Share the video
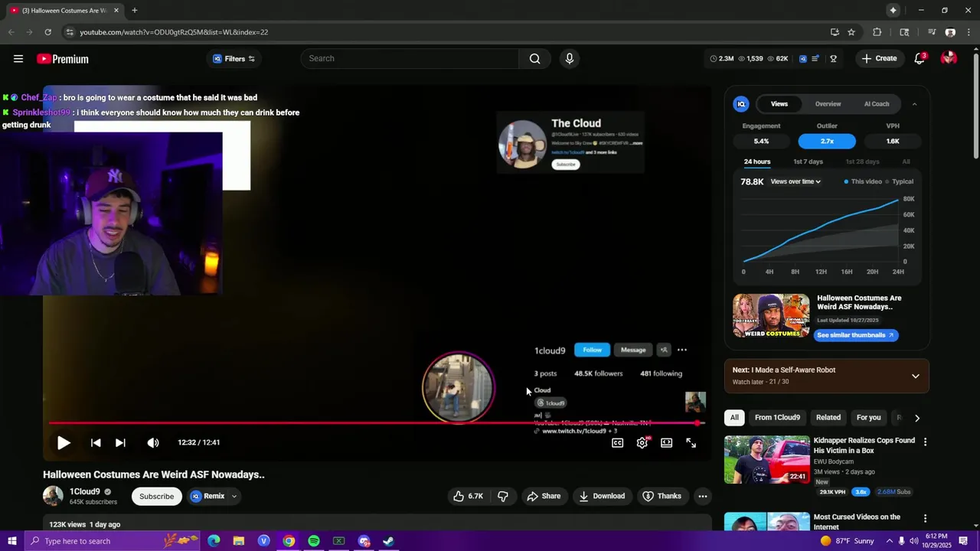 click(544, 496)
